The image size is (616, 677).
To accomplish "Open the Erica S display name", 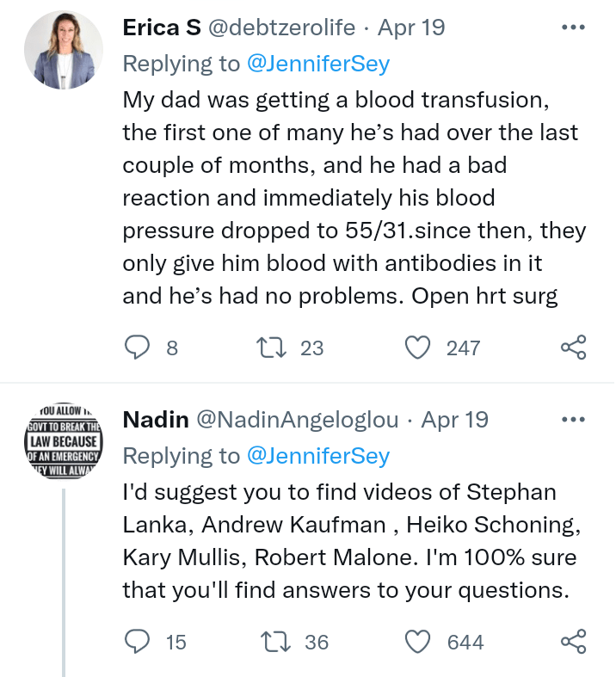I will click(x=162, y=28).
